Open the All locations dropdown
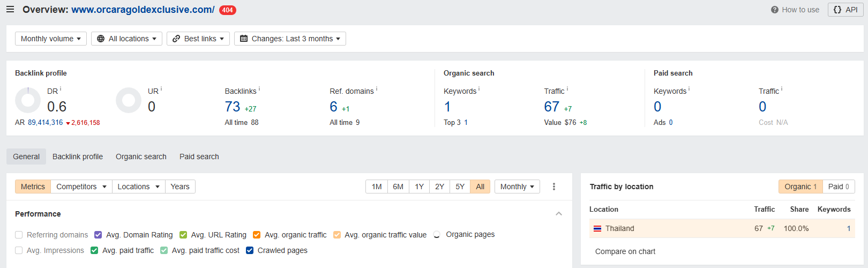This screenshot has width=868, height=268. pos(126,39)
